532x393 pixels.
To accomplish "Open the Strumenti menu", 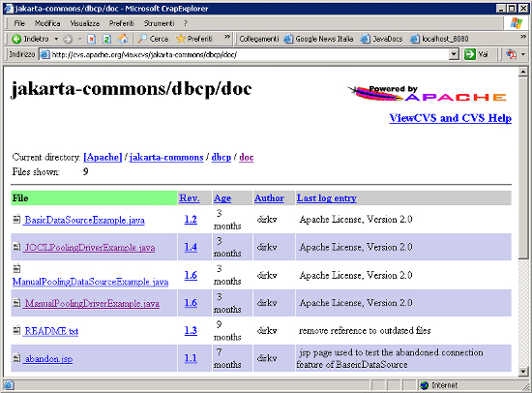I will coord(159,23).
